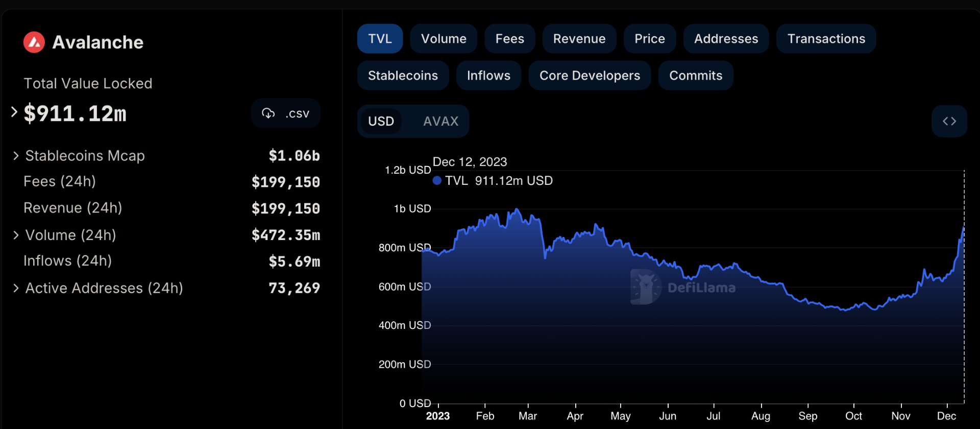The width and height of the screenshot is (980, 429).
Task: Toggle the Fees chart metric
Action: click(509, 39)
